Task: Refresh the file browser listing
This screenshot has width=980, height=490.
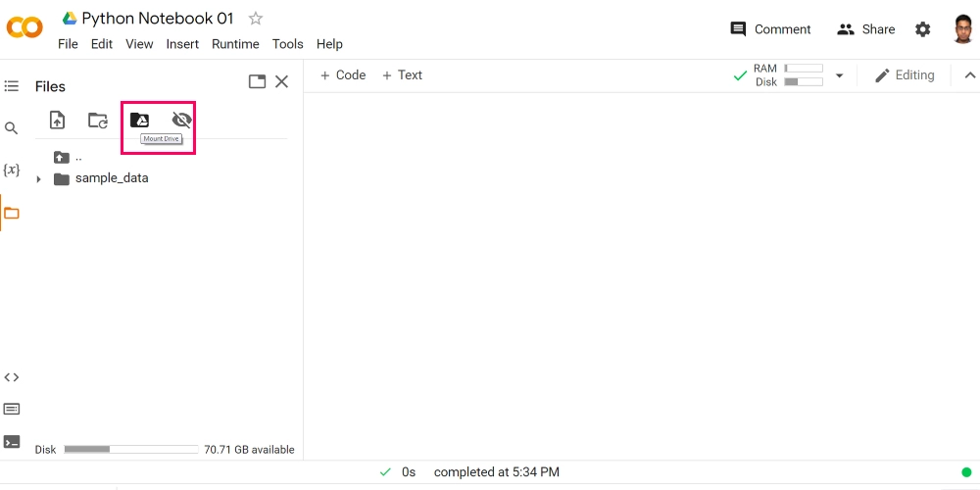Action: [98, 121]
